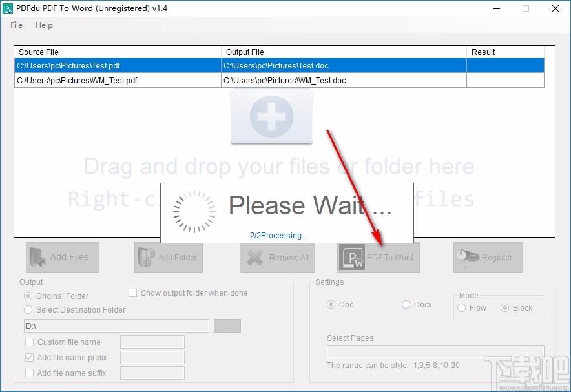Screen dimensions: 571x392
Task: Click the PDF To Word icon
Action: [351, 257]
